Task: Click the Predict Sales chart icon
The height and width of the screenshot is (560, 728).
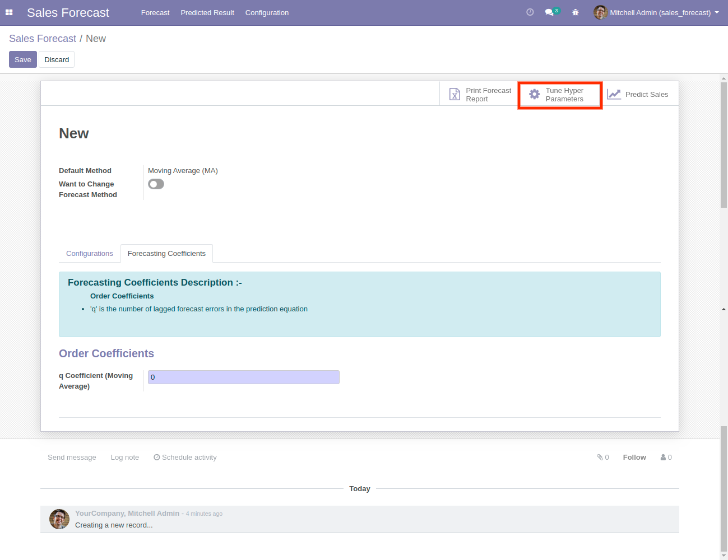Action: [x=614, y=95]
